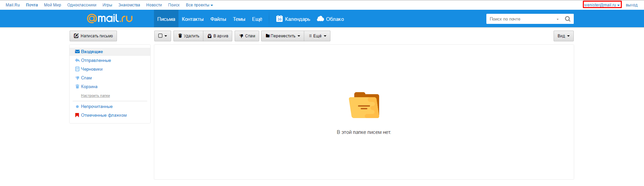Click the Поиск link in top bar
Screen dimensions: 644x186
point(174,5)
